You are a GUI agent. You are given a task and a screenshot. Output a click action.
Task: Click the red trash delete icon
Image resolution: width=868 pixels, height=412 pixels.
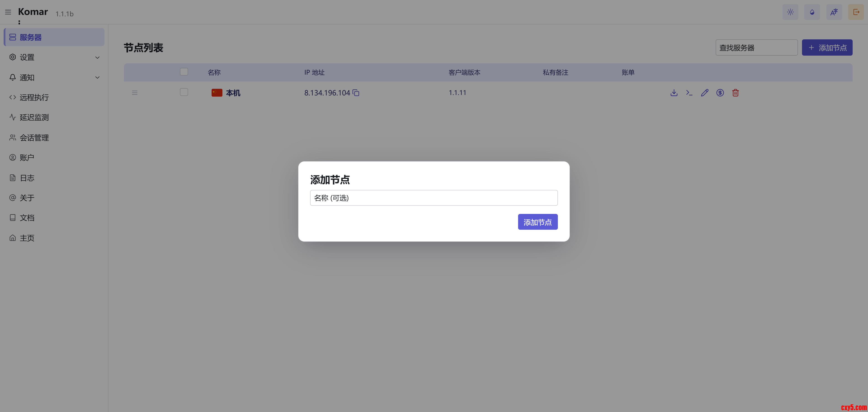coord(735,93)
